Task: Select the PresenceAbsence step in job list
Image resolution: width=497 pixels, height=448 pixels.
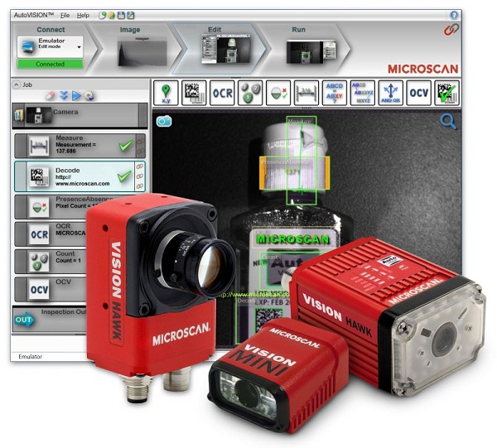Action: [x=51, y=206]
